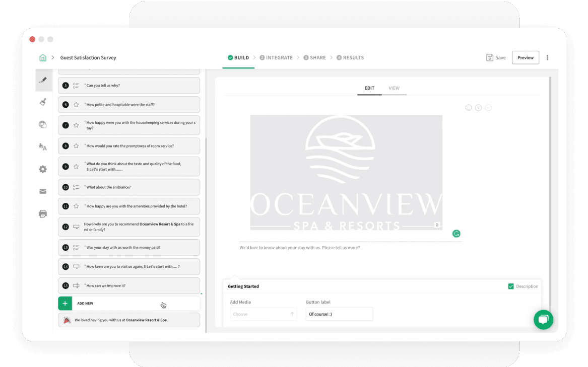This screenshot has width=588, height=367.
Task: Go to the INTEGRATE step
Action: [276, 57]
